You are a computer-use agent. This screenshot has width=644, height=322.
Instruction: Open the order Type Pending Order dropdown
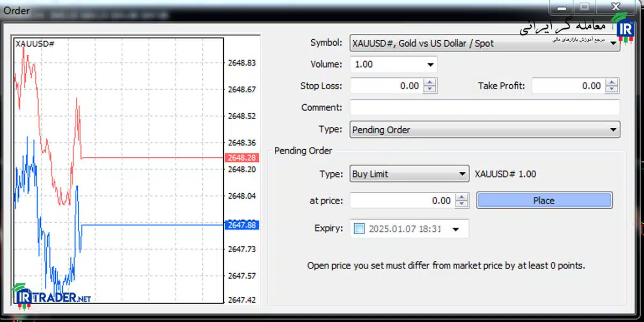click(x=485, y=130)
